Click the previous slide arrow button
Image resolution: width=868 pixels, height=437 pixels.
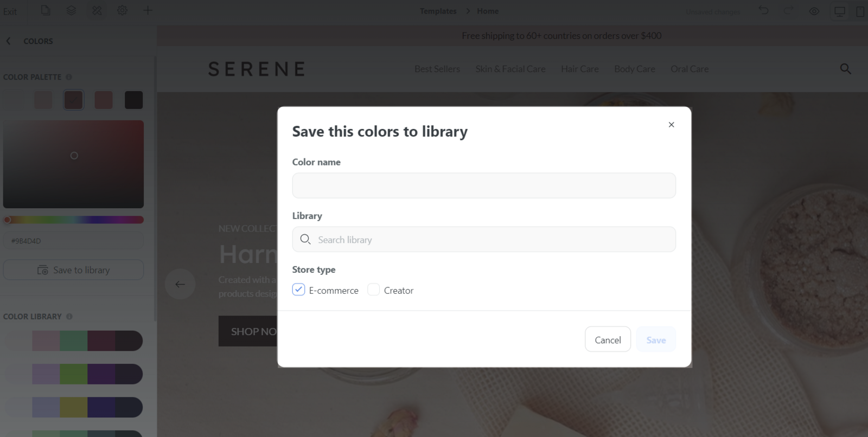pyautogui.click(x=180, y=284)
